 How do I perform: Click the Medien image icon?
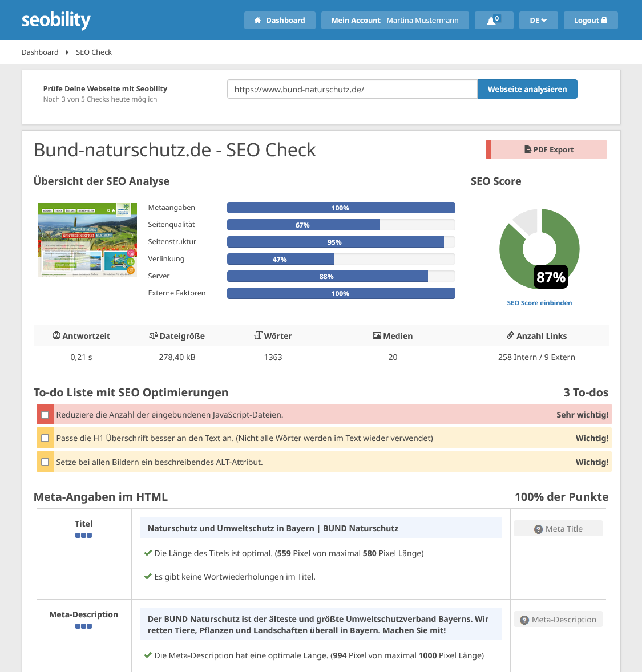(x=377, y=335)
